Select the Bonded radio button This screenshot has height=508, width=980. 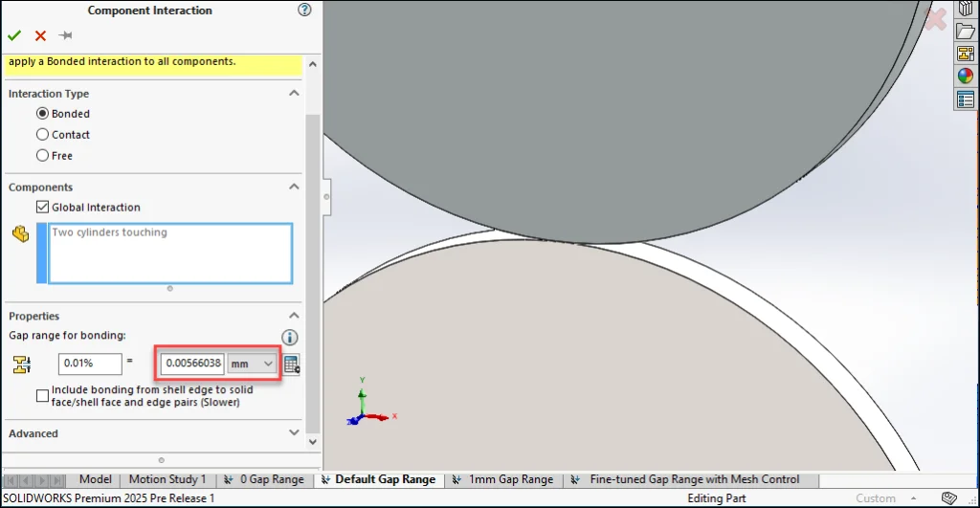click(42, 114)
